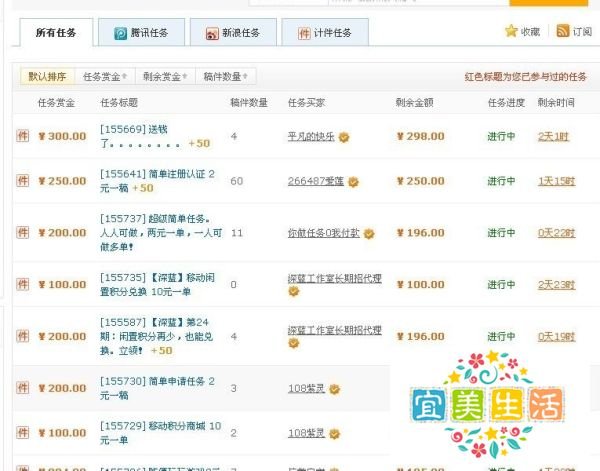Sort by 剩余赏金
Image resolution: width=600 pixels, height=471 pixels.
(x=165, y=77)
